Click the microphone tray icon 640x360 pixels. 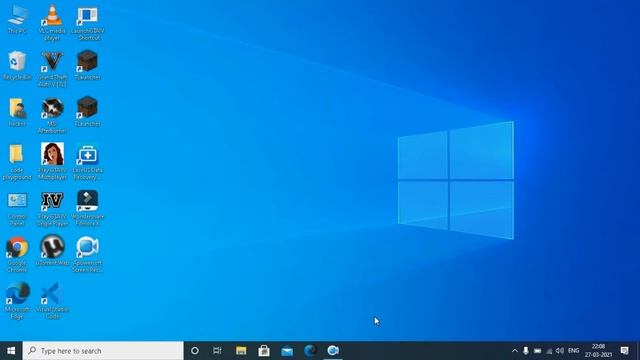[x=526, y=351]
